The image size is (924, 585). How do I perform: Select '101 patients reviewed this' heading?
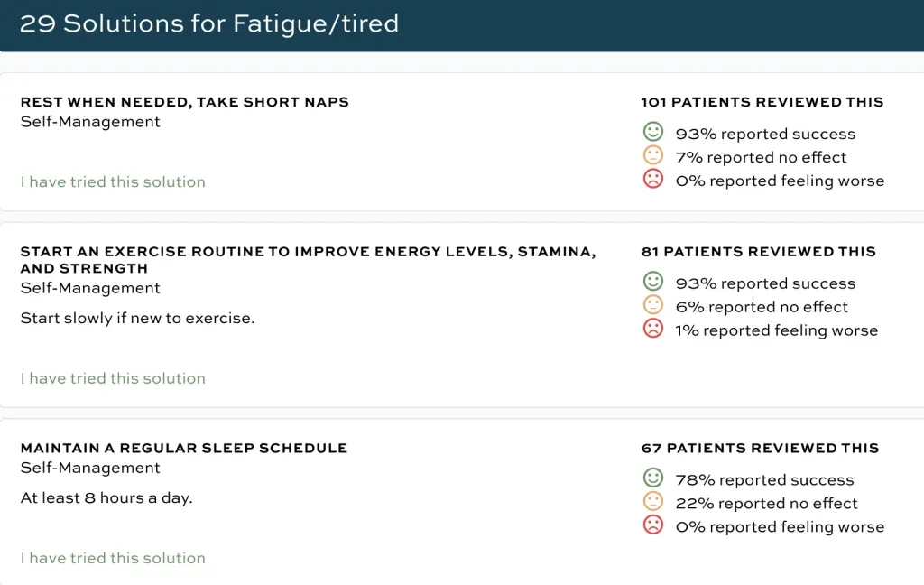(762, 102)
